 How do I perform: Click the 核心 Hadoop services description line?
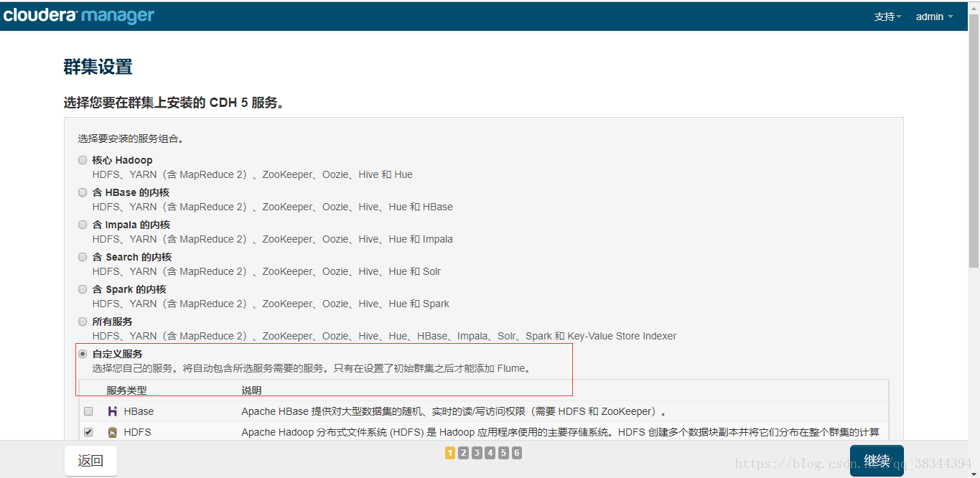(252, 174)
